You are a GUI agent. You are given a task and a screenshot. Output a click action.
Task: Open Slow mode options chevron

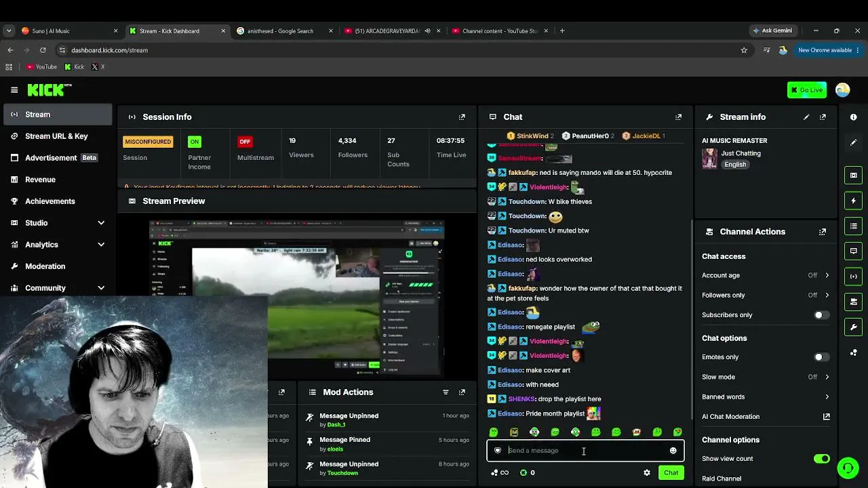(x=827, y=377)
